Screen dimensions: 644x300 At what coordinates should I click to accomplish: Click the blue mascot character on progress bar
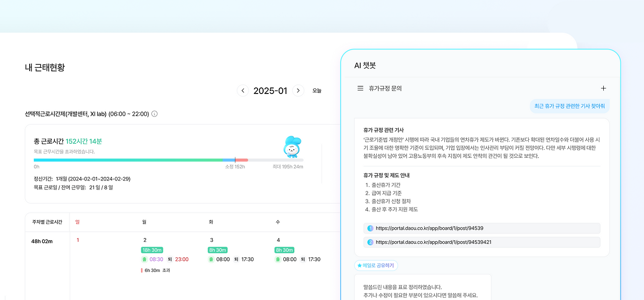point(292,147)
